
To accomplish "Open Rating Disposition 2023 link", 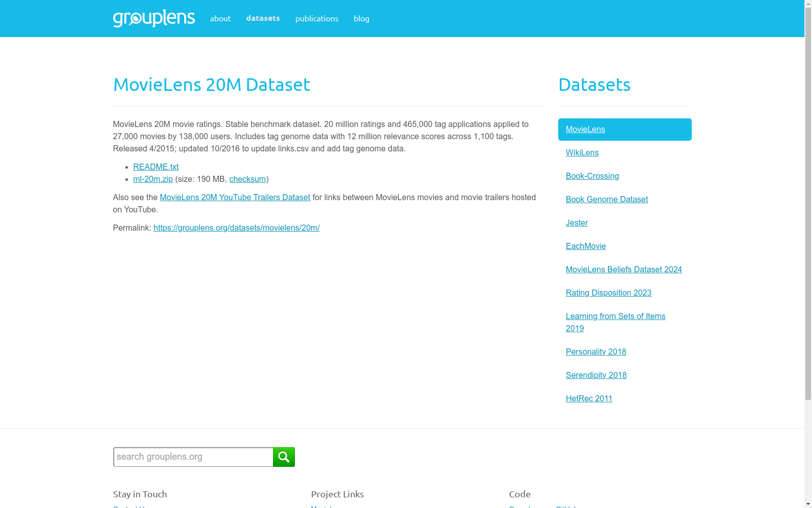I will point(608,293).
